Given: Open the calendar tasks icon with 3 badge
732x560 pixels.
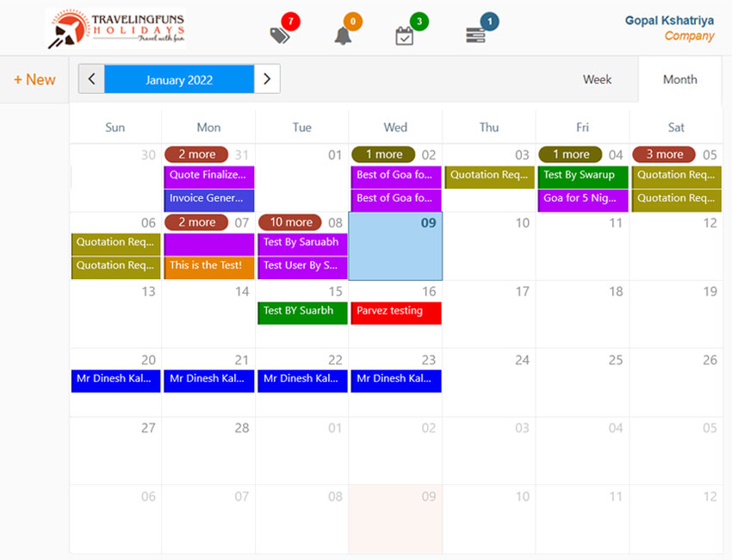Looking at the screenshot, I should tap(404, 35).
